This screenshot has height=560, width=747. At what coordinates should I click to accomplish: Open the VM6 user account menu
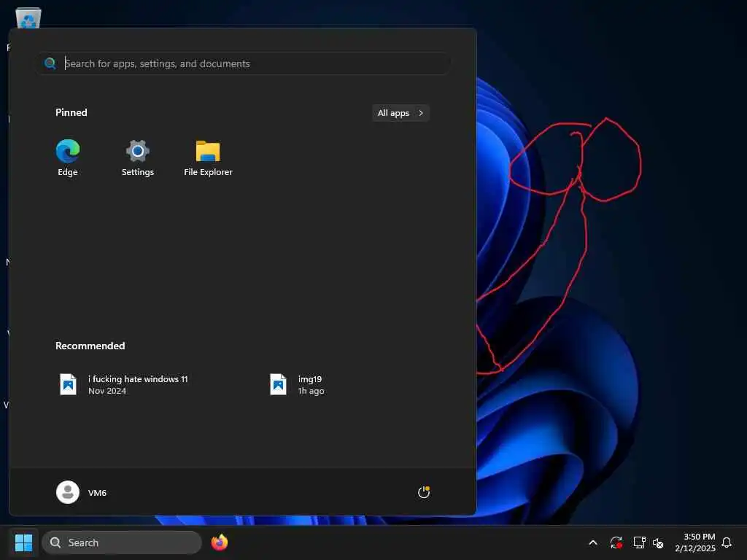pyautogui.click(x=82, y=492)
